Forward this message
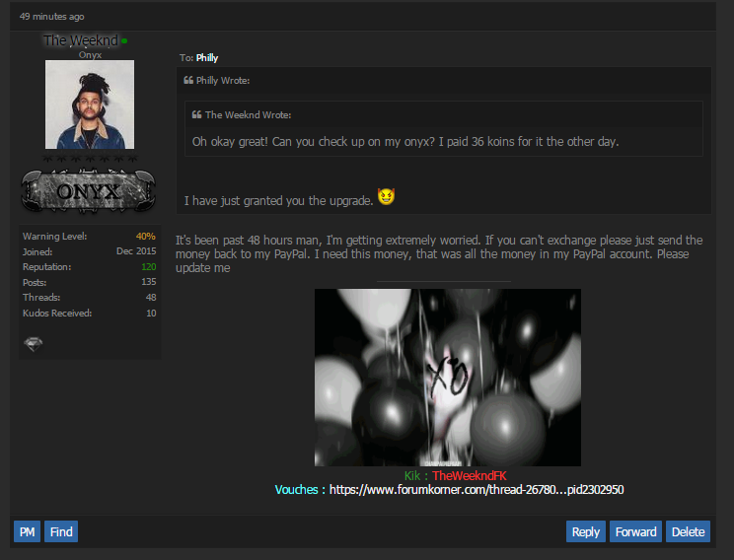Image resolution: width=734 pixels, height=560 pixels. point(635,531)
